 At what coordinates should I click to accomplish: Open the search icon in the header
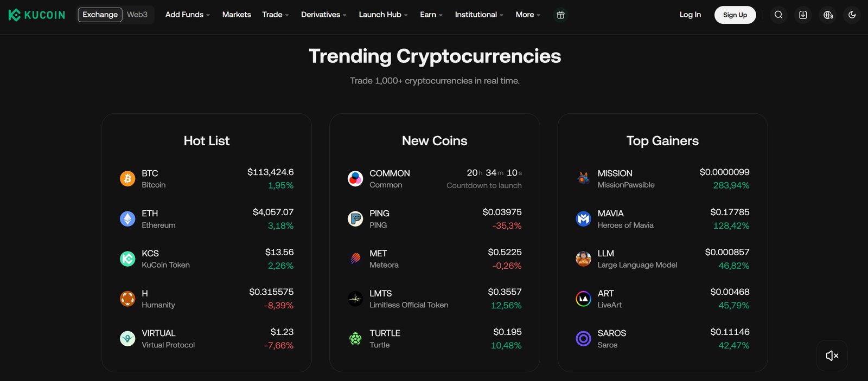click(x=778, y=15)
